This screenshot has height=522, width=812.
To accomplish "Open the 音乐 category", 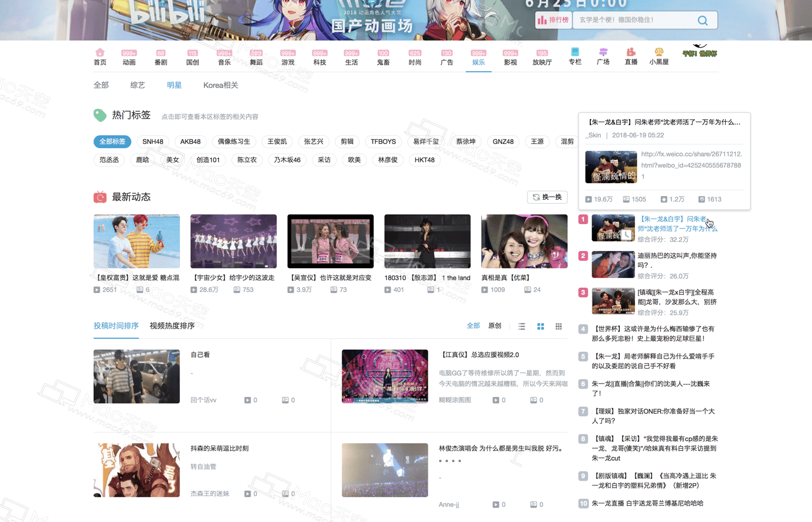I will click(x=224, y=58).
